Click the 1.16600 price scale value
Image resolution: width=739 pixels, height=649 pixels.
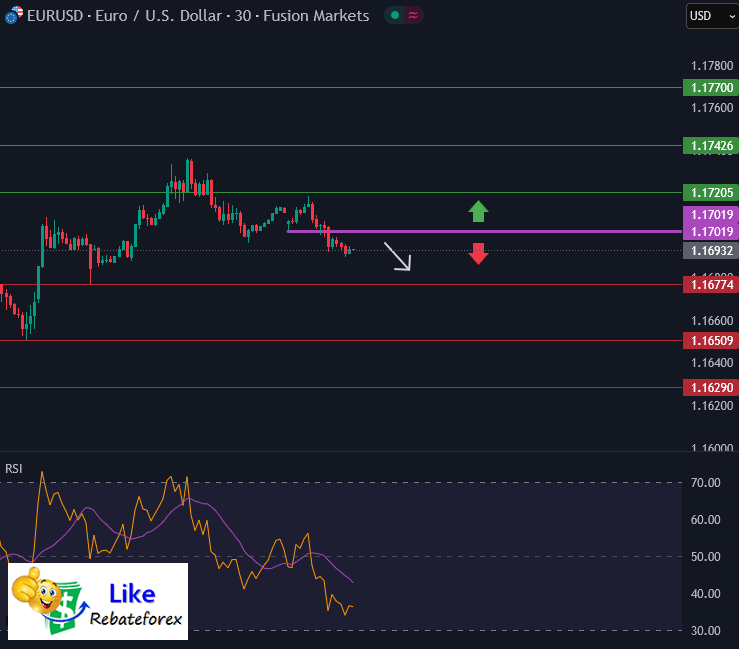[x=712, y=320]
